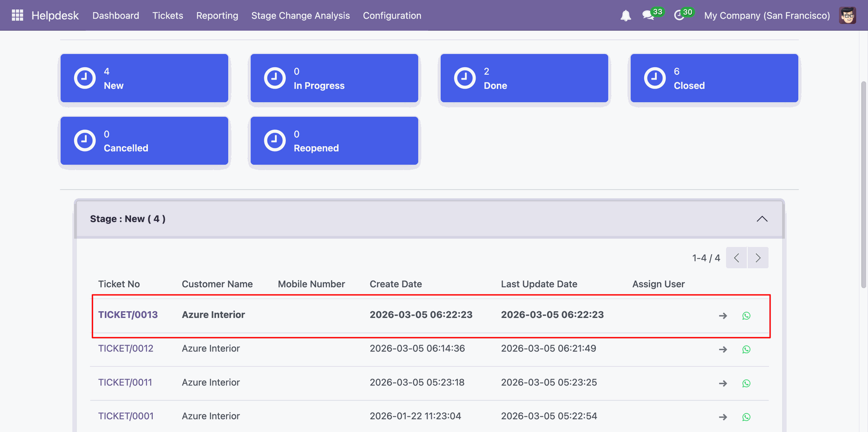Open the apps grid menu icon
The image size is (868, 432).
(x=17, y=15)
